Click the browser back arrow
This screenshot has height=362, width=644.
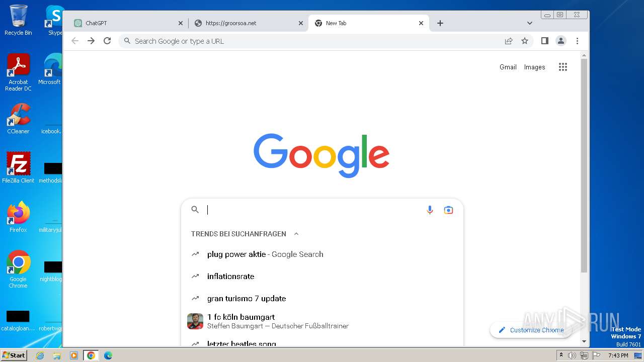point(75,41)
